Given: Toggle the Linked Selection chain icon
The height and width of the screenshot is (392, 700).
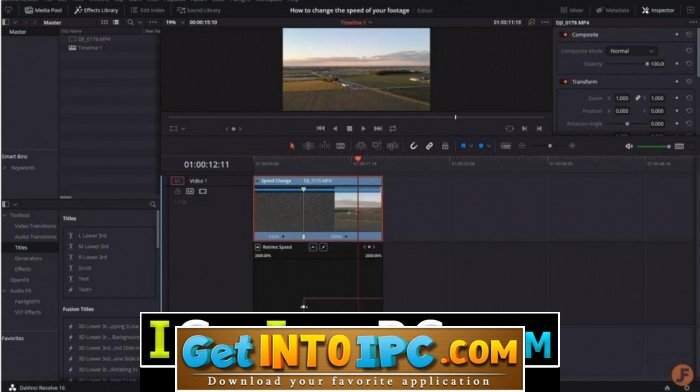Looking at the screenshot, I should (429, 146).
